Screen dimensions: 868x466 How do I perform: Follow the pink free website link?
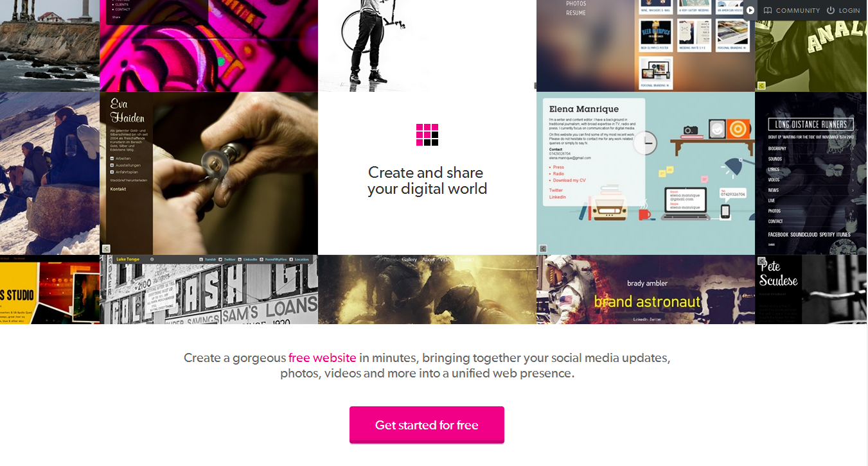point(323,358)
